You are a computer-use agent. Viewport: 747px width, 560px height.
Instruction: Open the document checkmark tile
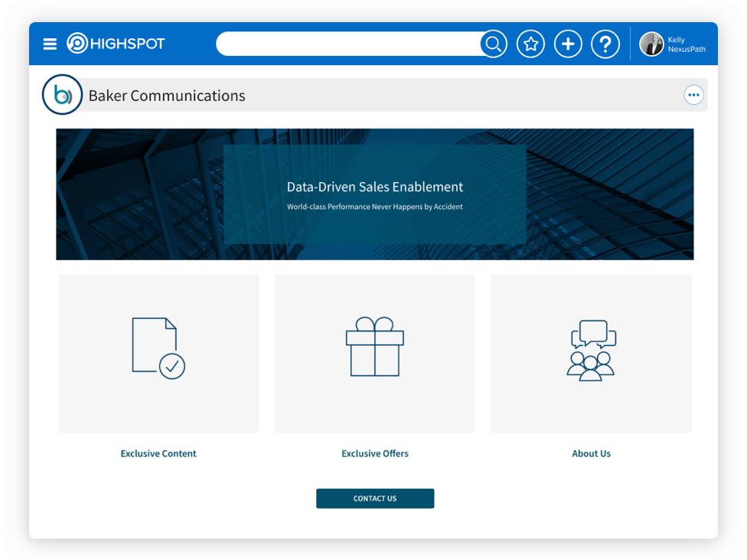pyautogui.click(x=158, y=353)
